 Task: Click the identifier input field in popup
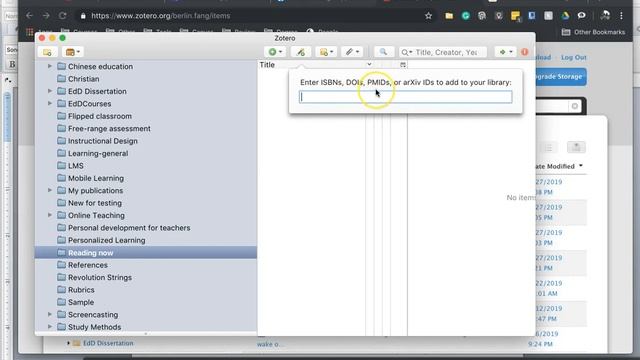point(405,97)
